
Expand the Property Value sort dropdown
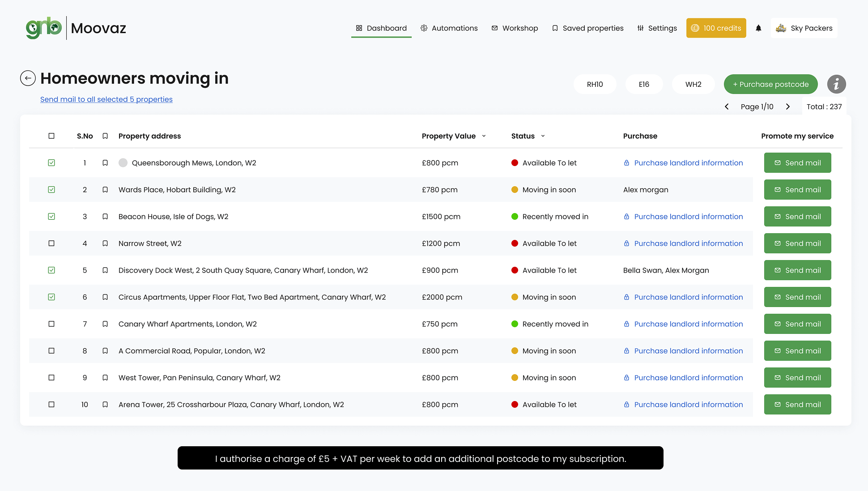tap(484, 136)
